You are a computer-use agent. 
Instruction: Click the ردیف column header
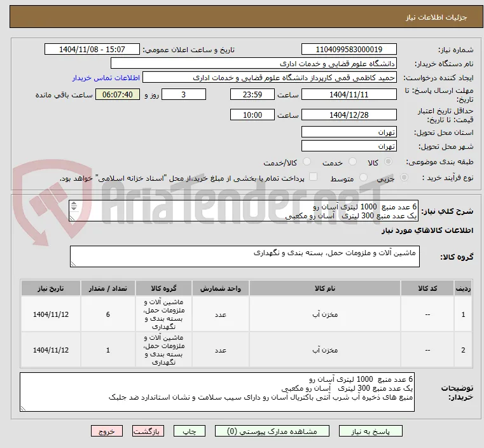click(x=463, y=288)
